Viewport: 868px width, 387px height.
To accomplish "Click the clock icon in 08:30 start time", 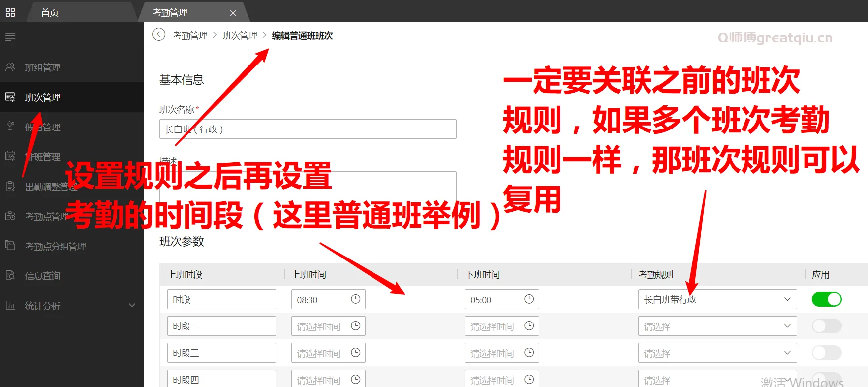I will point(355,299).
